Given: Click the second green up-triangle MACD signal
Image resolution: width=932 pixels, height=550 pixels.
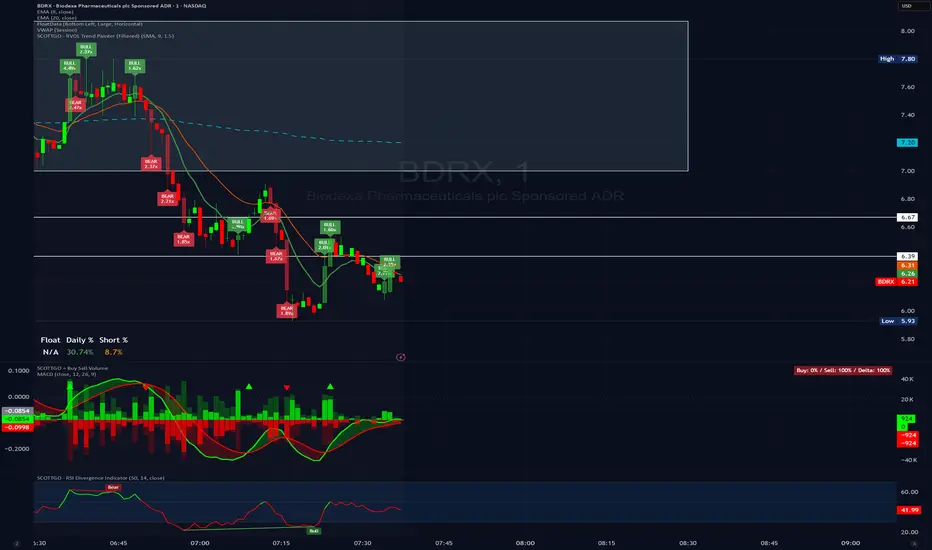Looking at the screenshot, I should coord(330,386).
